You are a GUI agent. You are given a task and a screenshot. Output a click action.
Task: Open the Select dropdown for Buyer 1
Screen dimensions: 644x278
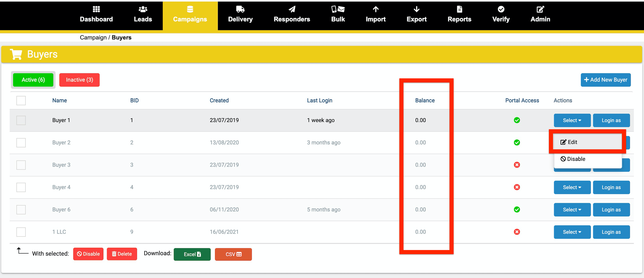tap(572, 120)
